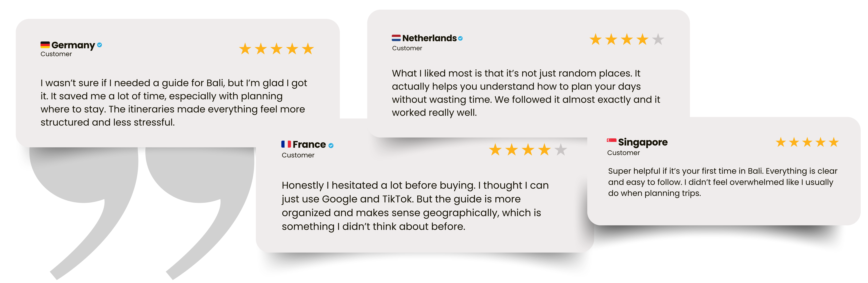Viewport: 868px width, 283px height.
Task: Open the Singapore reviewer name
Action: 643,142
